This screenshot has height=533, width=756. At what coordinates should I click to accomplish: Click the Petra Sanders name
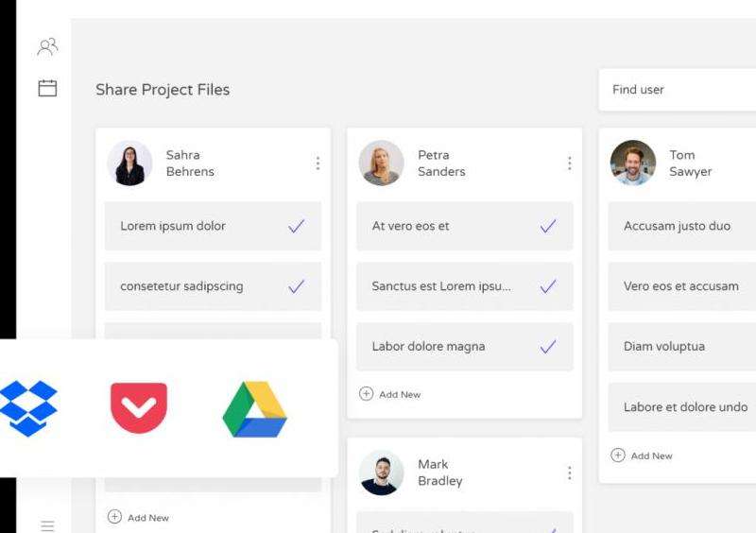[x=441, y=163]
